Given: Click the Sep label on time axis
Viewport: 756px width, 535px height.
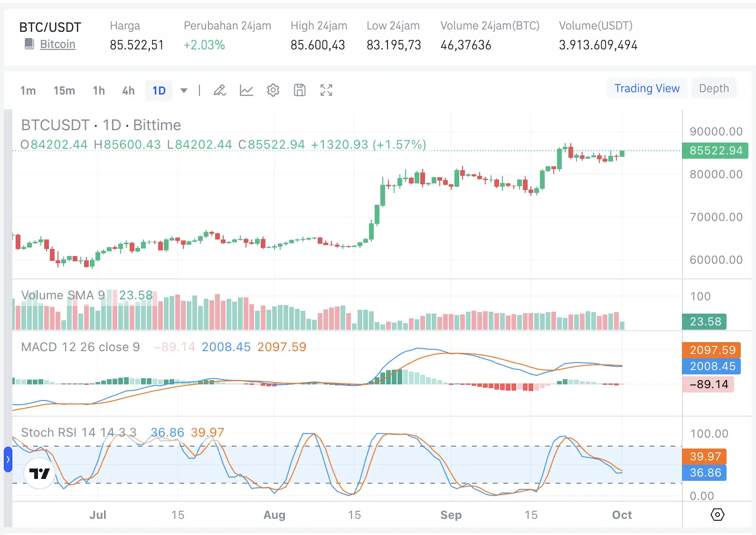Looking at the screenshot, I should point(451,515).
